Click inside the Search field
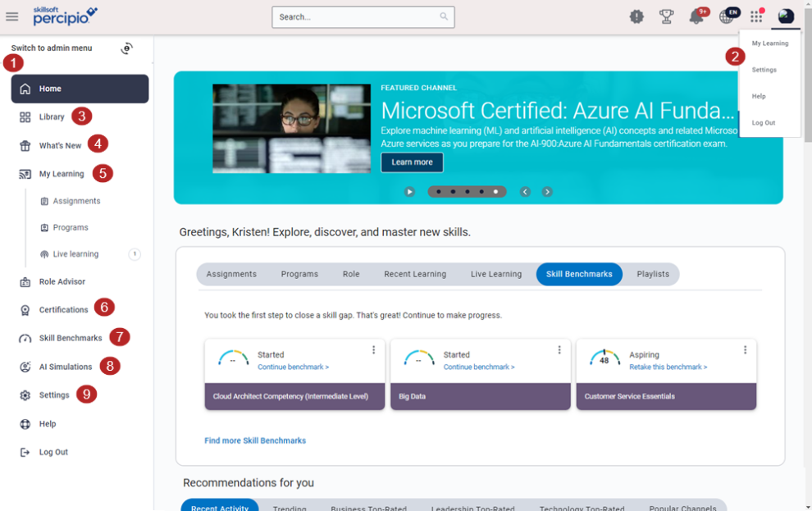The image size is (812, 511). tap(357, 17)
